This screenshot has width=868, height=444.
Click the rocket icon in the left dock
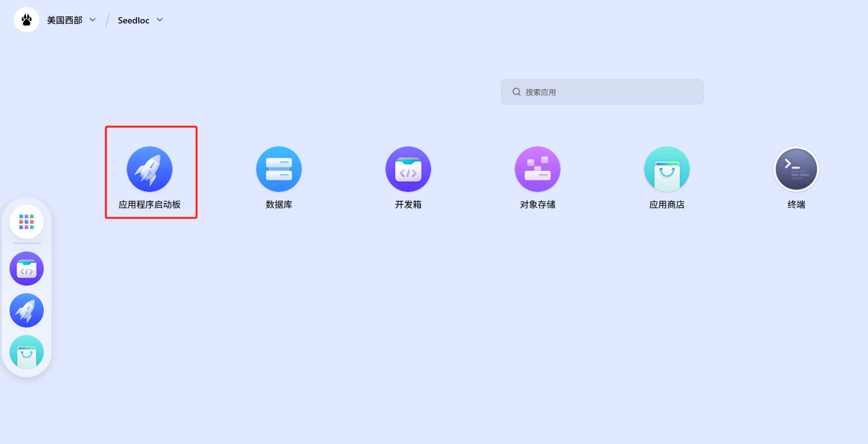27,310
